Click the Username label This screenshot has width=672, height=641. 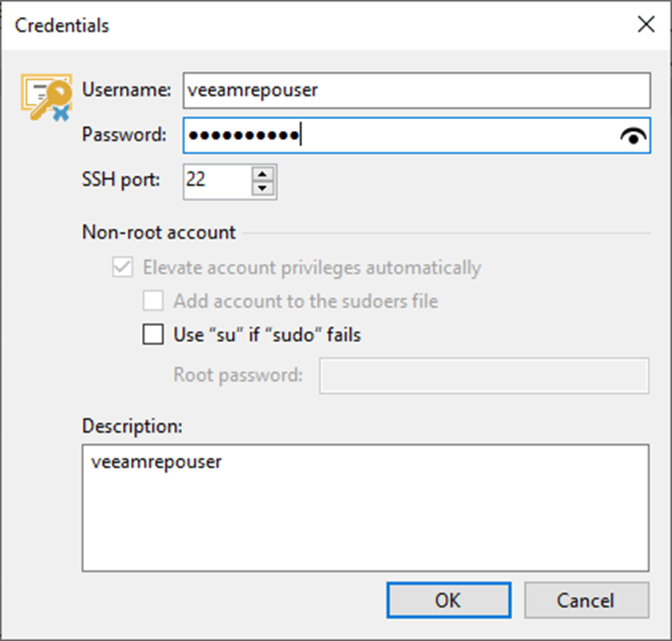click(x=127, y=90)
